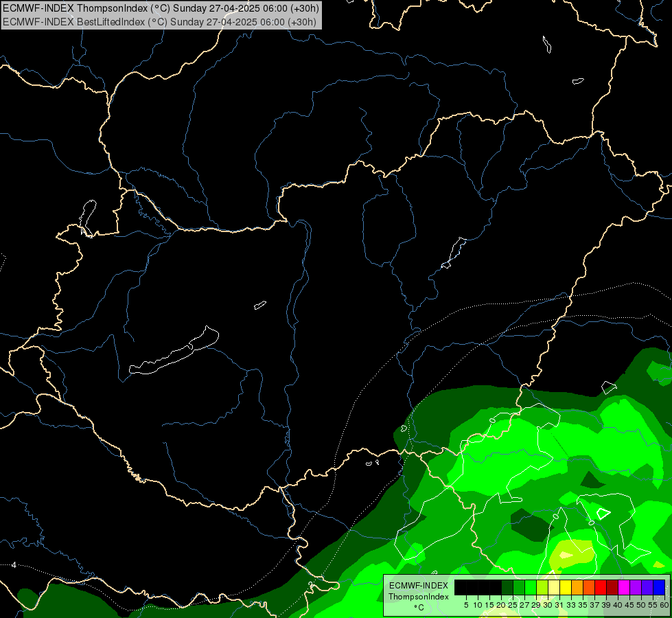The image size is (672, 618).
Task: Click legend value label 29
Action: 536,605
